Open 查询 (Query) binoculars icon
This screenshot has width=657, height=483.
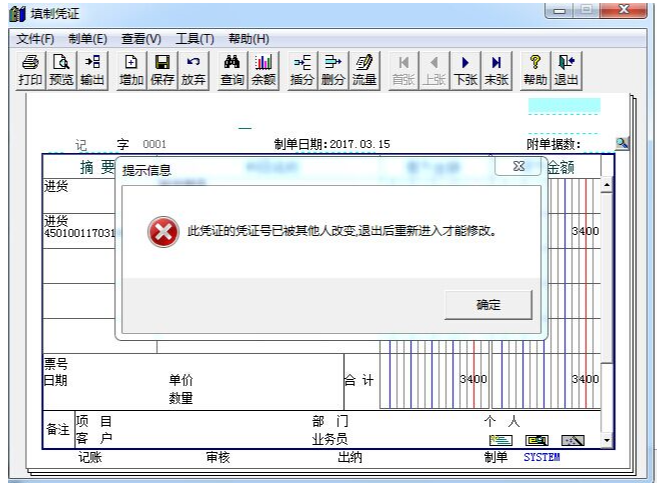pos(232,70)
